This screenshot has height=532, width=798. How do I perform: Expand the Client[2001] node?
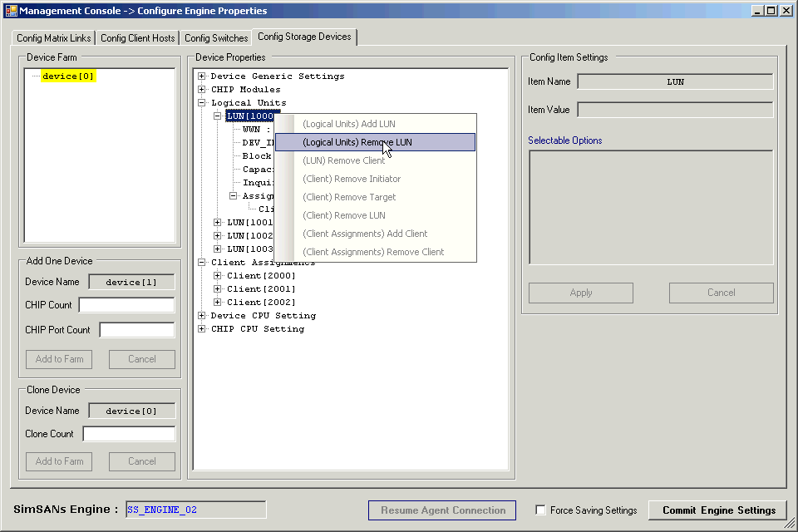[217, 288]
